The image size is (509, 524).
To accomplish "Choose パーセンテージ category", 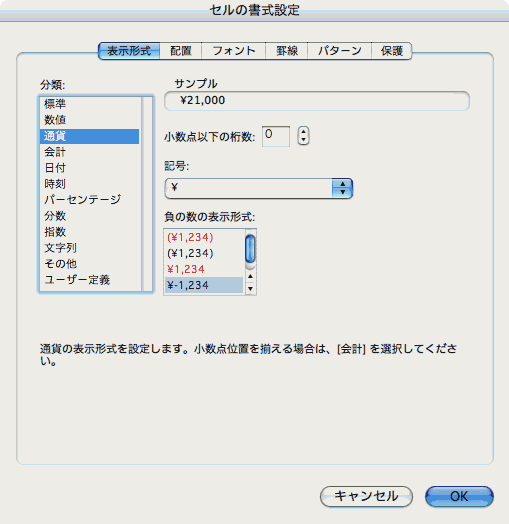I will [x=89, y=200].
